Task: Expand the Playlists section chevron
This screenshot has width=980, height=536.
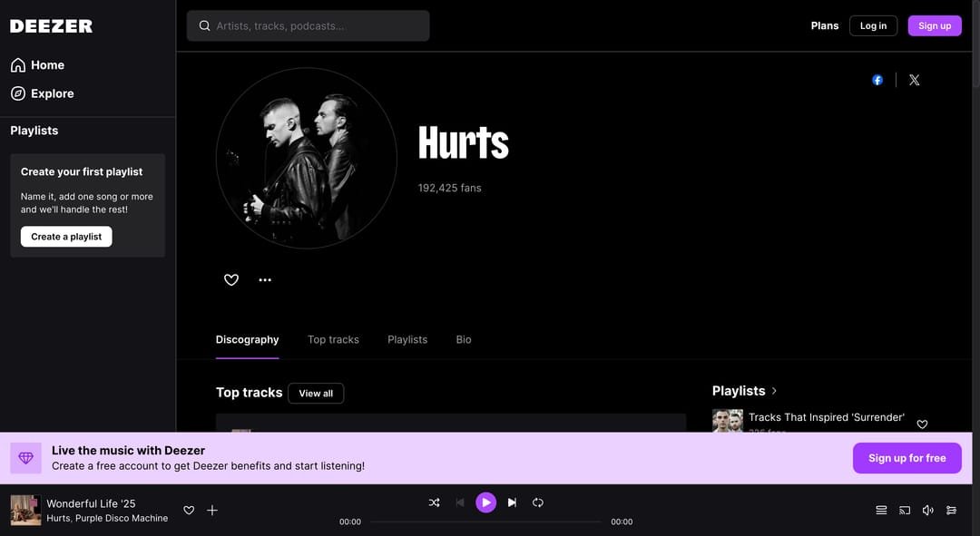Action: [x=774, y=391]
